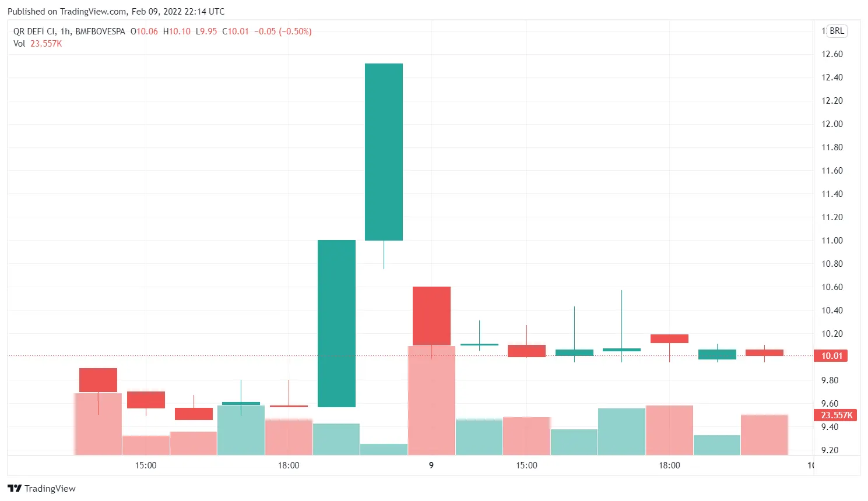This screenshot has width=868, height=501.
Task: Click the 18:00 label on the time axis
Action: click(289, 465)
